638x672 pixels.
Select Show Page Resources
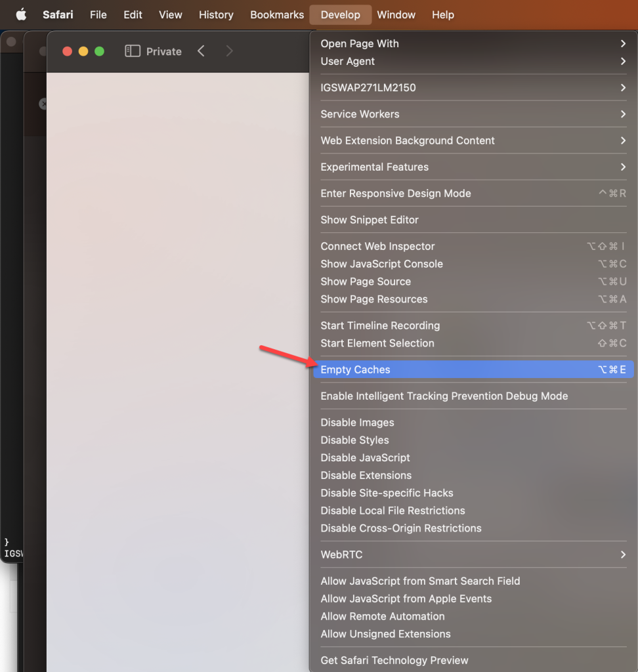[x=473, y=299]
